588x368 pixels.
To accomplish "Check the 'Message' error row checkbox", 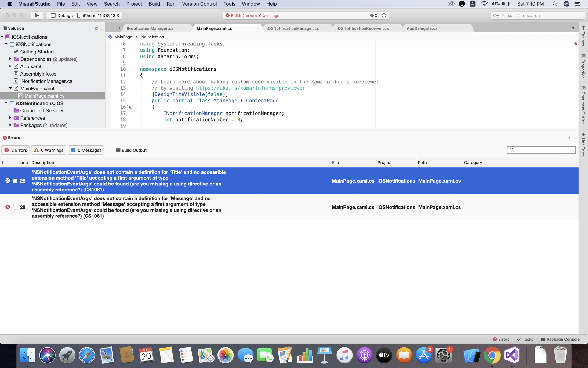I will 15,207.
